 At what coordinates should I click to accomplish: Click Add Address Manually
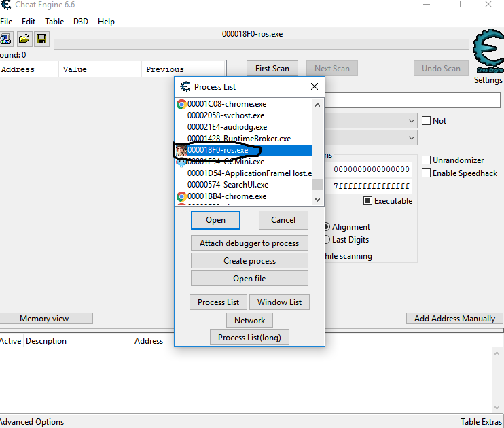(x=454, y=319)
